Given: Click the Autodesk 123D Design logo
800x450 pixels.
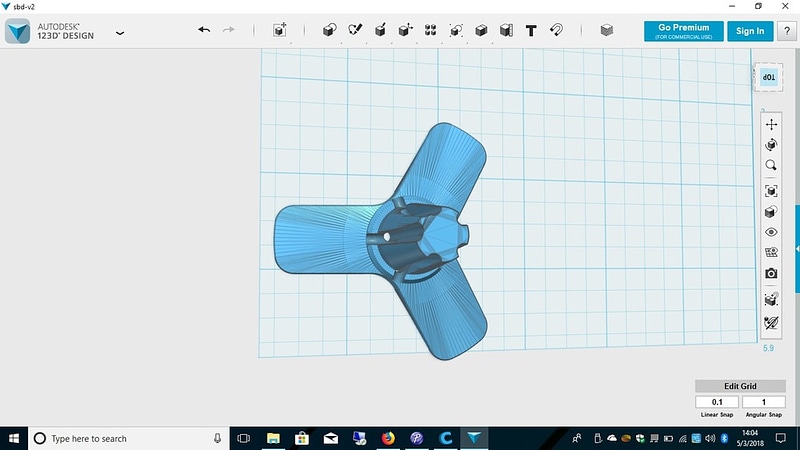Looking at the screenshot, I should [x=18, y=31].
